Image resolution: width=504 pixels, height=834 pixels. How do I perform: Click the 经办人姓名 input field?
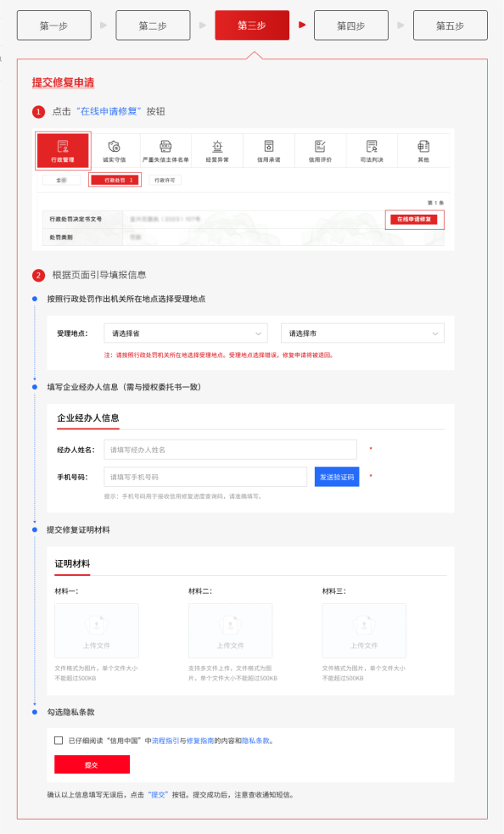click(x=231, y=450)
